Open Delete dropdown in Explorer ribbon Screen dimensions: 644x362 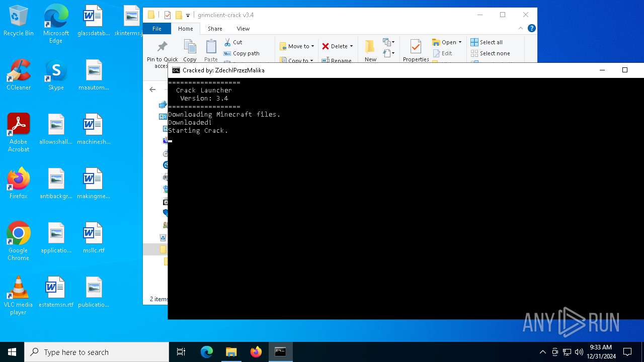[338, 46]
